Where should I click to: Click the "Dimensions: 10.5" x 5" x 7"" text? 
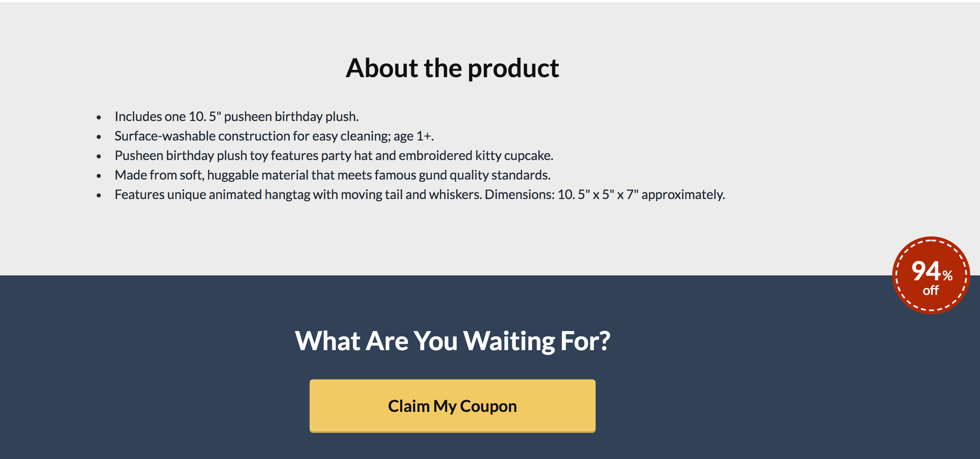pos(562,195)
